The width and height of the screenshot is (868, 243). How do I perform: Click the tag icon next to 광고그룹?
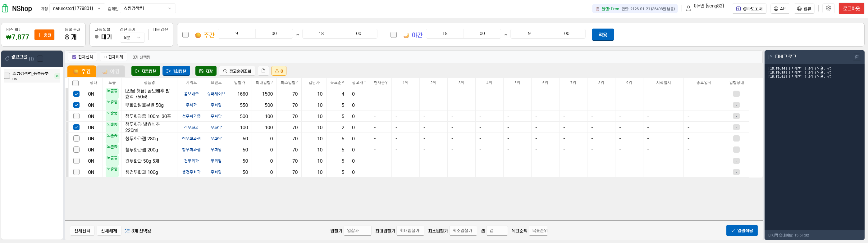point(7,59)
